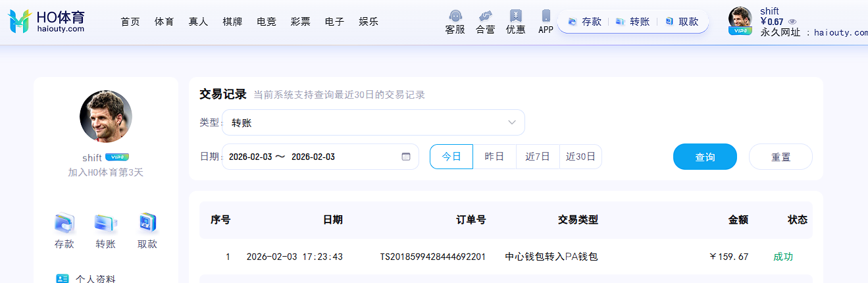Viewport: 868px width, 283px height.
Task: Click the blue 查询 search button
Action: point(705,157)
